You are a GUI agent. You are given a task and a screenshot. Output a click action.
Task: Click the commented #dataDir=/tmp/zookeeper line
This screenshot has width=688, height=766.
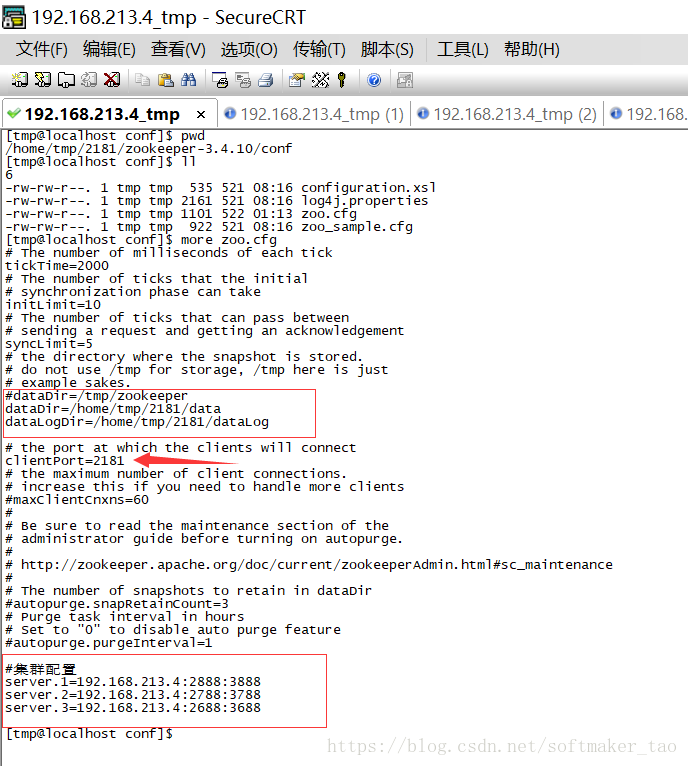96,396
